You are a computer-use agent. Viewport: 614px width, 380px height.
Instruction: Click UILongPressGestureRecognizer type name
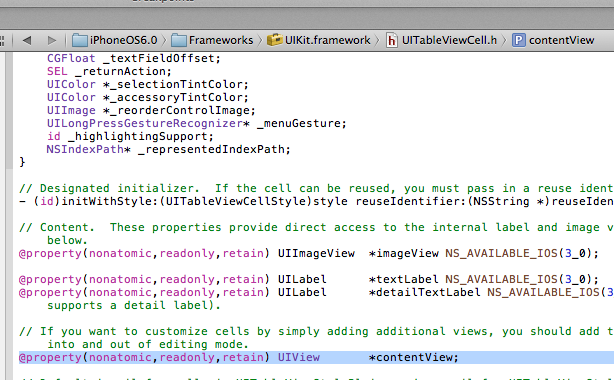[144, 123]
